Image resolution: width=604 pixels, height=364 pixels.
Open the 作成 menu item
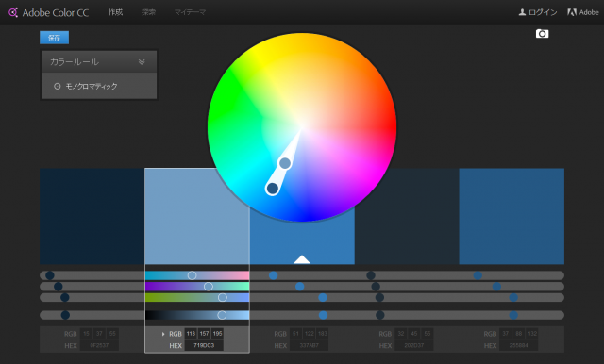115,12
